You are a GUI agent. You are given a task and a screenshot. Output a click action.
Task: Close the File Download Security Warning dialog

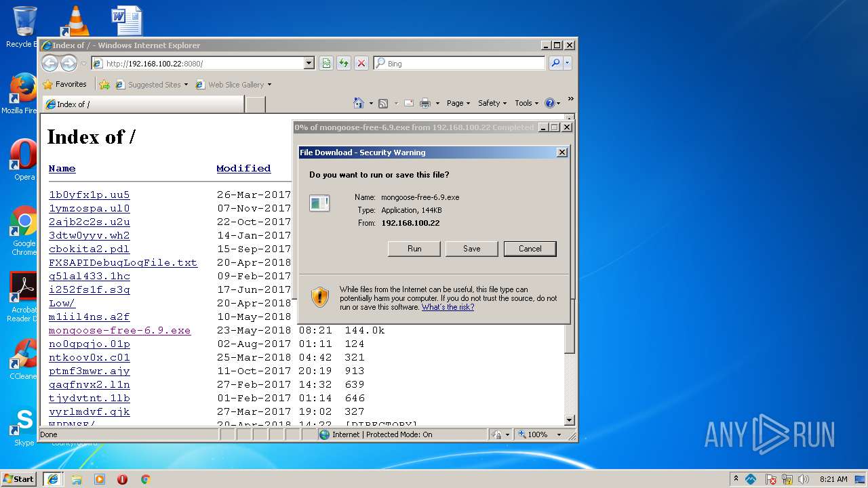tap(561, 152)
